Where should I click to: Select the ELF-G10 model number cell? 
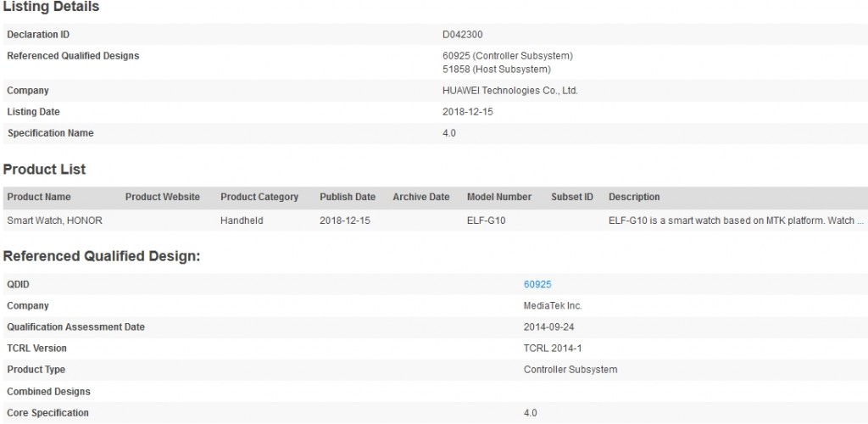pos(487,220)
